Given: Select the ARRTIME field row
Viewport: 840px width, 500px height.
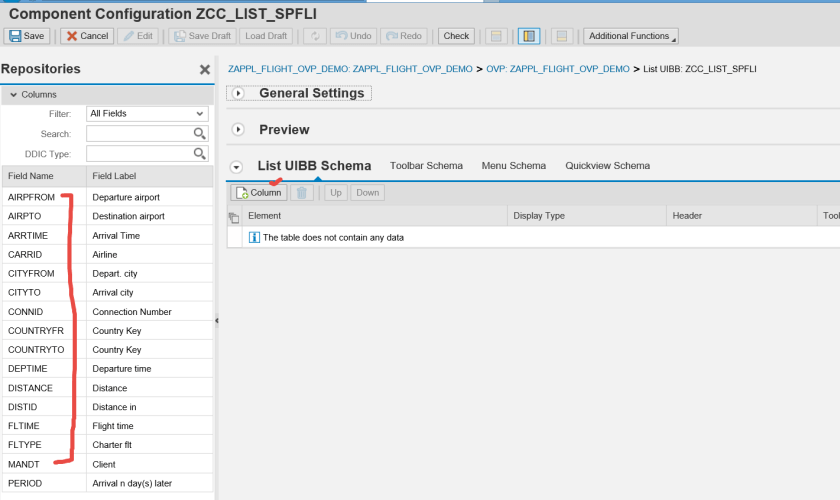Looking at the screenshot, I should [x=108, y=235].
